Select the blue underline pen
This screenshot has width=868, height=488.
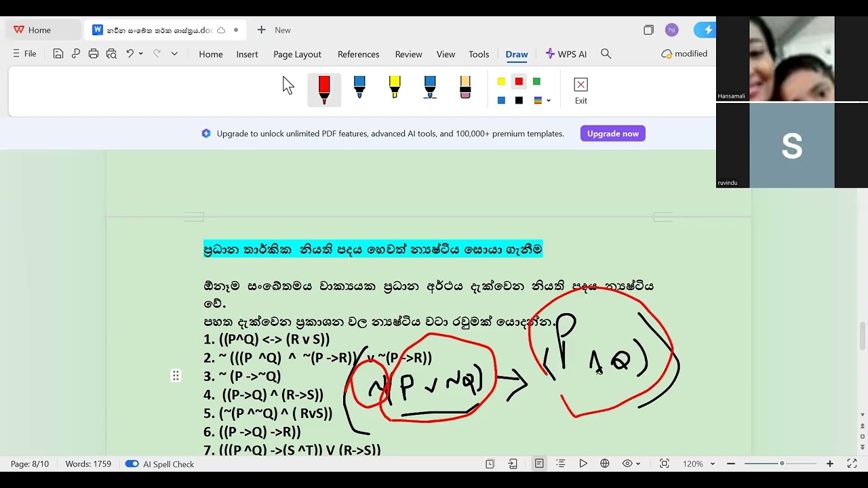[x=430, y=87]
